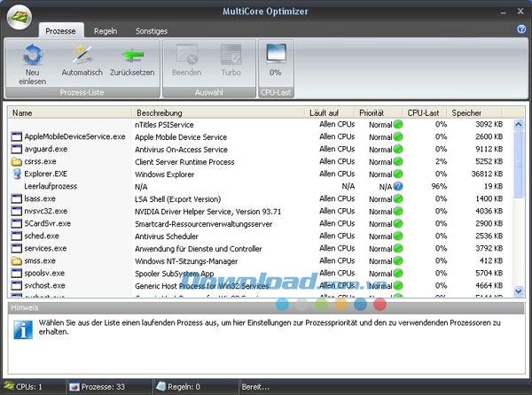Screen dimensions: 532x395
Task: Click the Läuft auf column header
Action: point(328,113)
